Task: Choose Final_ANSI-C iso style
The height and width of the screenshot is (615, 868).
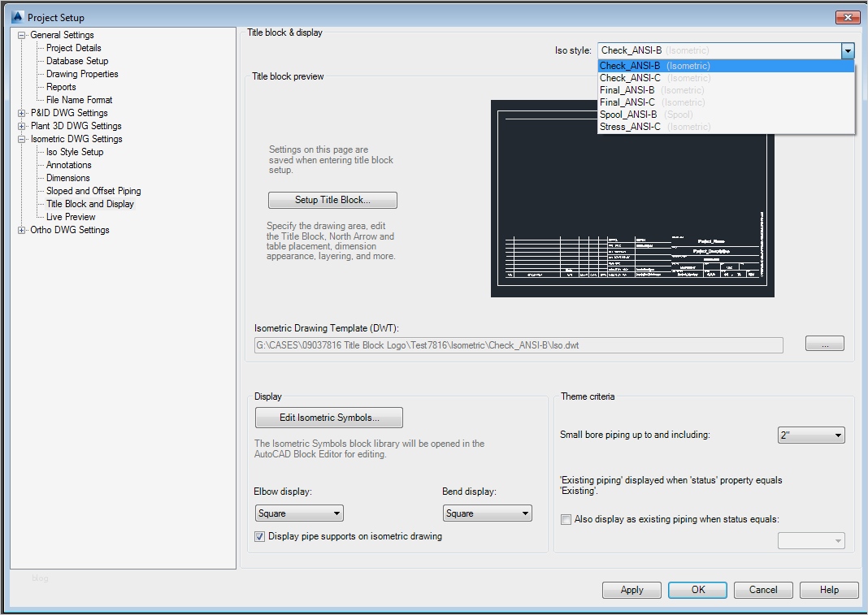Action: tap(726, 102)
